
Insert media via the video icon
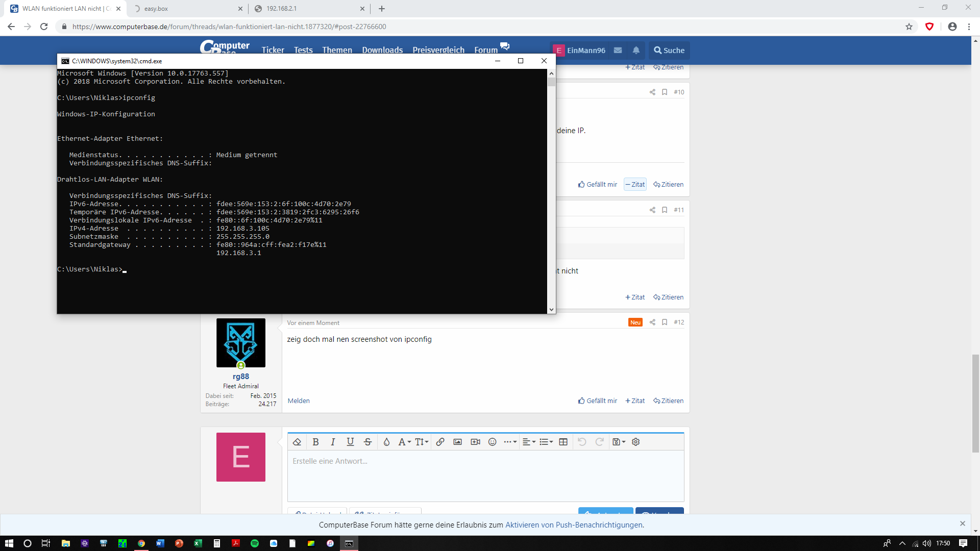coord(475,442)
